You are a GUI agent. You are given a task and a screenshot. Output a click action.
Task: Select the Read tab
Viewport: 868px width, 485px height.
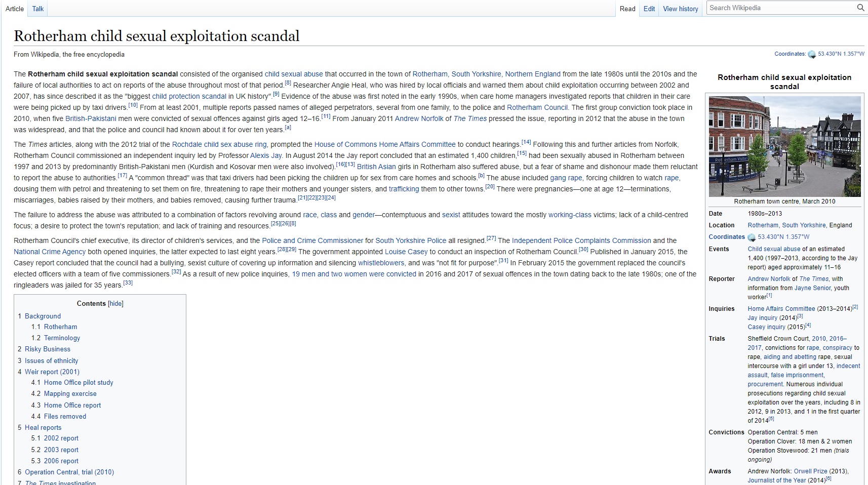coord(627,9)
